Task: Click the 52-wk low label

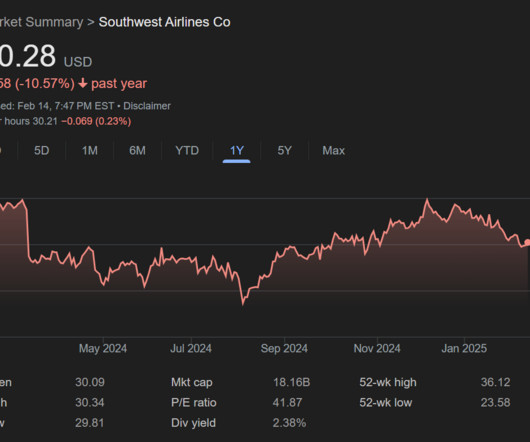Action: 386,402
